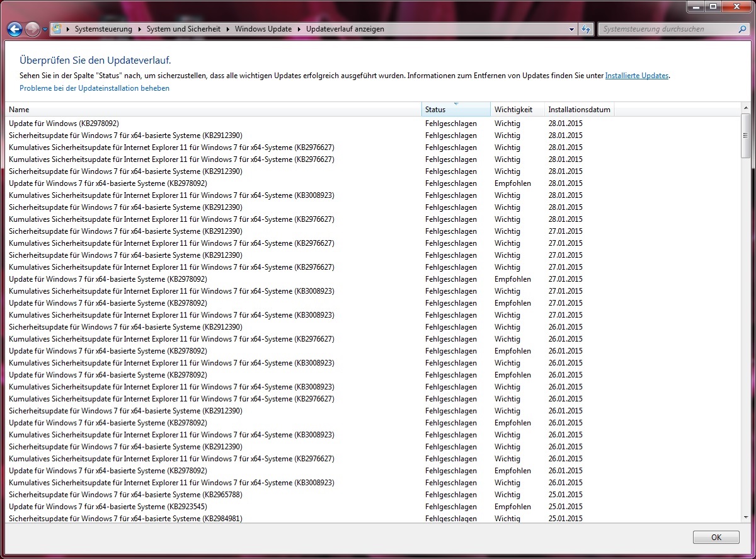Click the search magnifier icon
Viewport: 756px width, 559px height.
[742, 29]
